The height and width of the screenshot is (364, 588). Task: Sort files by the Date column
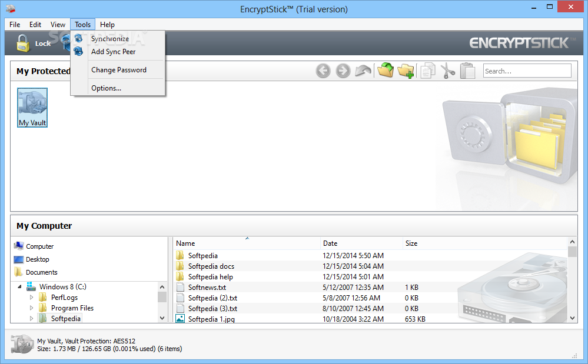click(x=362, y=243)
